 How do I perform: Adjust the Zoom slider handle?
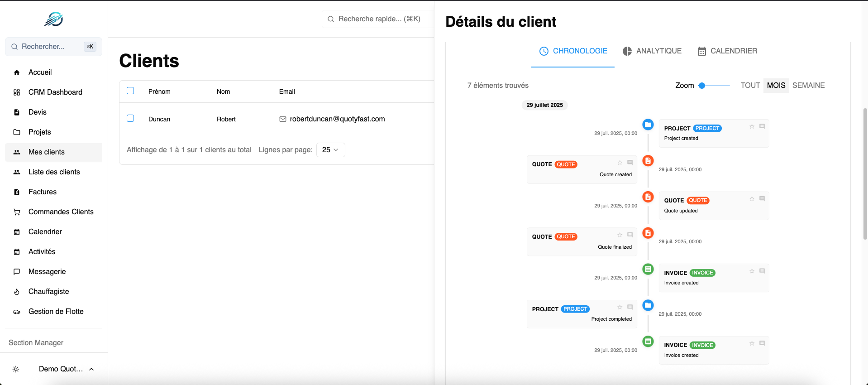coord(702,86)
